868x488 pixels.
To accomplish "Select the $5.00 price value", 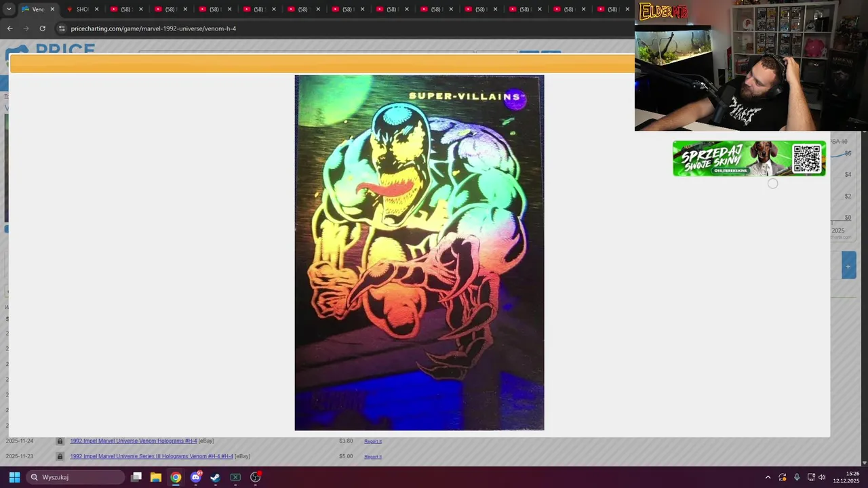I will pyautogui.click(x=346, y=456).
